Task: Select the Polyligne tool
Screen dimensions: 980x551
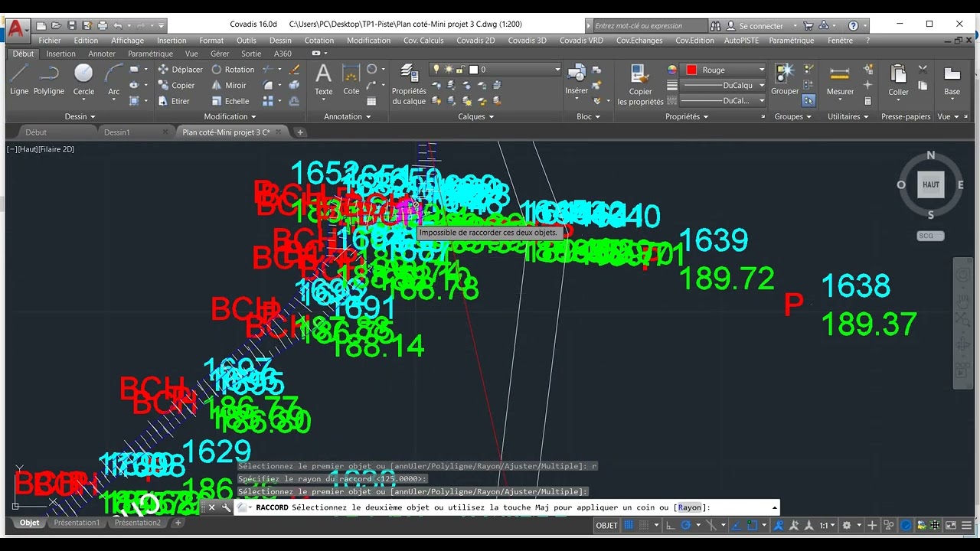Action: pyautogui.click(x=49, y=80)
